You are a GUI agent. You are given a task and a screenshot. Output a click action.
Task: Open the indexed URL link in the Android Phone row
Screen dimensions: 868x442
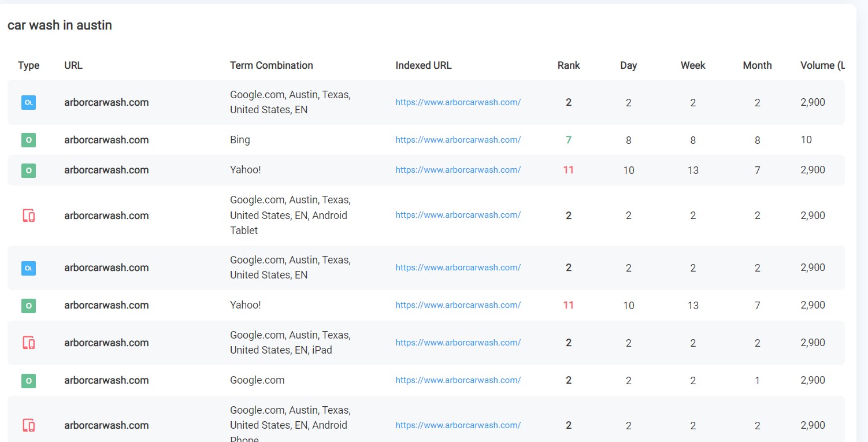click(458, 425)
